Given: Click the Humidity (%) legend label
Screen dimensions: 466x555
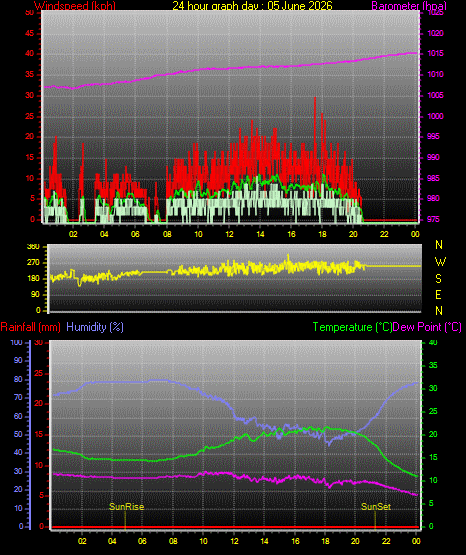Looking at the screenshot, I should coord(95,327).
